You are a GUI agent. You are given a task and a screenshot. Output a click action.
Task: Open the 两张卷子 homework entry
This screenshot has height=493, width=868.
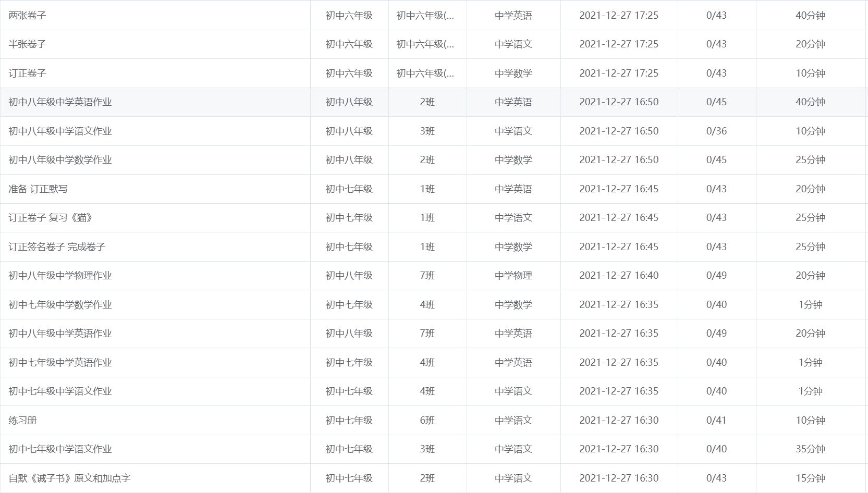click(27, 16)
